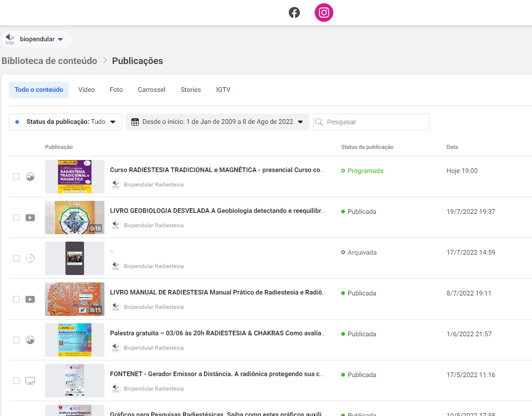Switch to the Facebook icon
532x416 pixels.
point(294,13)
